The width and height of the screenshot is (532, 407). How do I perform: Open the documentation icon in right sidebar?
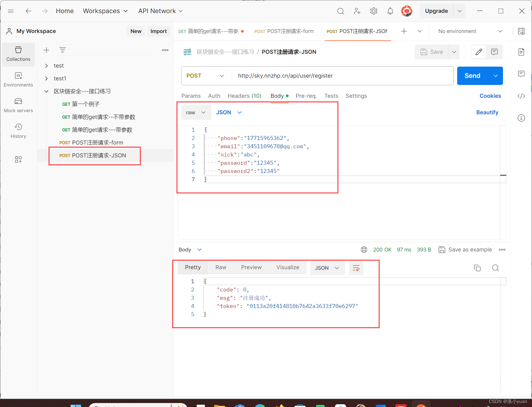(x=521, y=52)
